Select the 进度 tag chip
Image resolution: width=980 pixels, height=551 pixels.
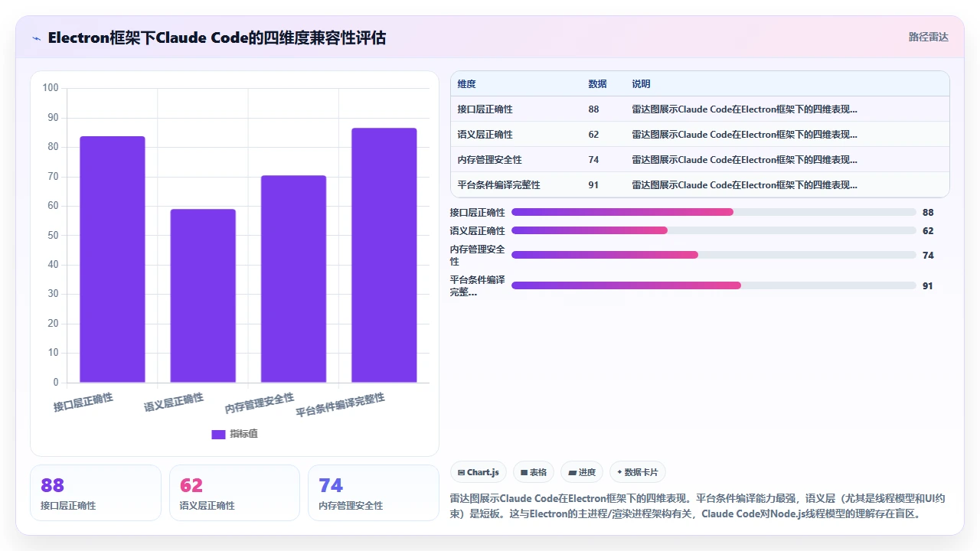point(582,472)
